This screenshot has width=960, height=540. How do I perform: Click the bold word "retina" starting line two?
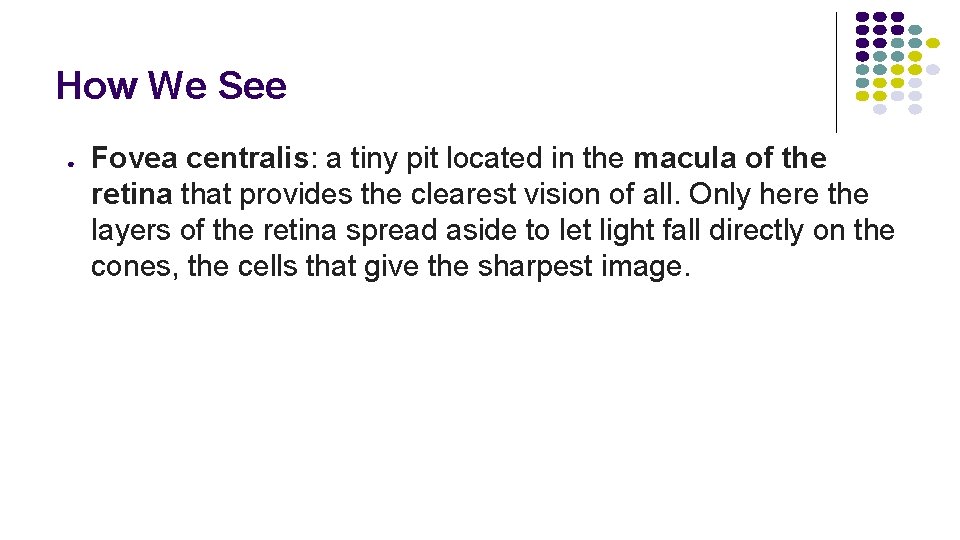pos(132,194)
